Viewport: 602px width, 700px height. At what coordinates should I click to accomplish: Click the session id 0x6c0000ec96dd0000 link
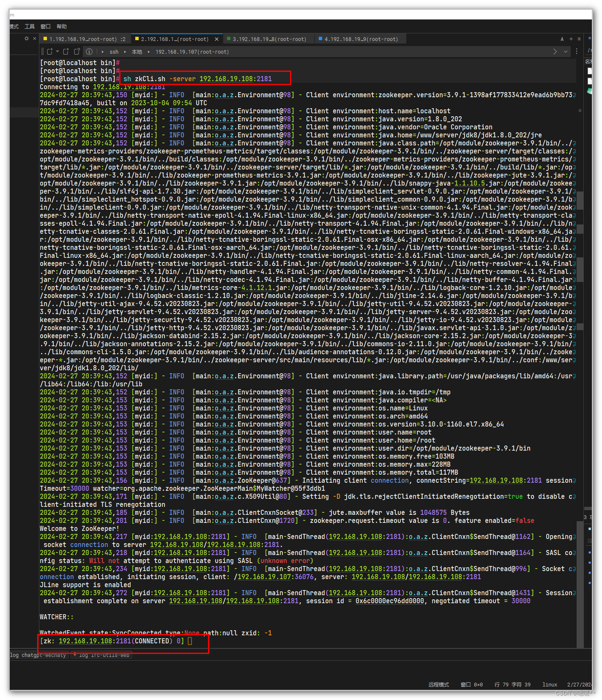(x=389, y=601)
